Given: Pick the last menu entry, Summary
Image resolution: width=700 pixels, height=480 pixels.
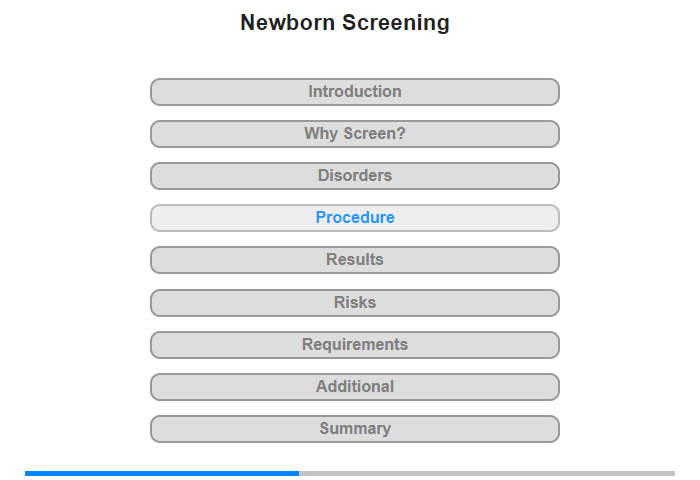Looking at the screenshot, I should pyautogui.click(x=355, y=429).
